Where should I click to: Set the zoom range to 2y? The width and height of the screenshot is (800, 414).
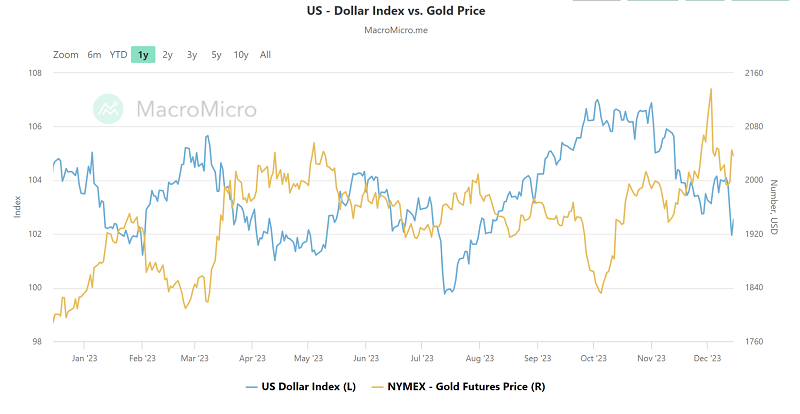[167, 55]
